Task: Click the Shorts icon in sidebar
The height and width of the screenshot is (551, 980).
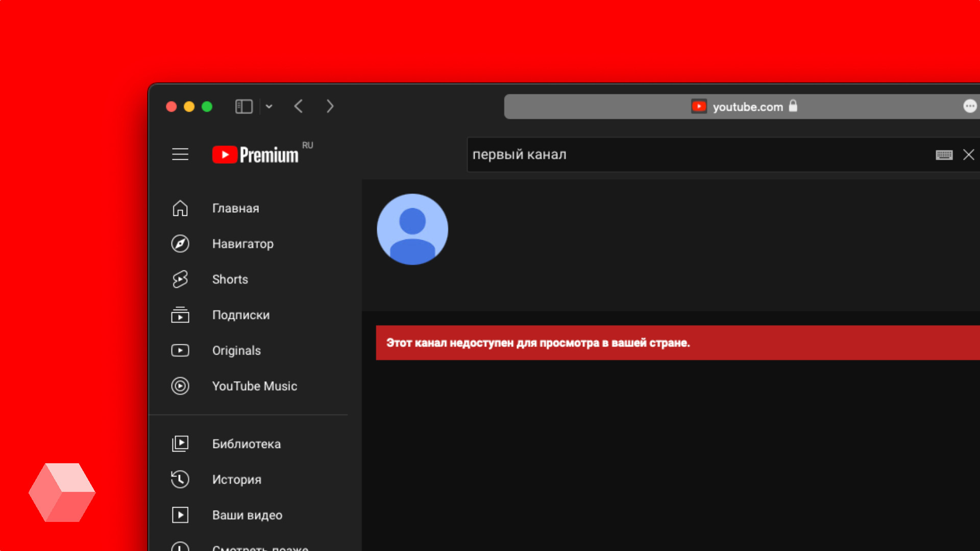Action: (x=180, y=279)
